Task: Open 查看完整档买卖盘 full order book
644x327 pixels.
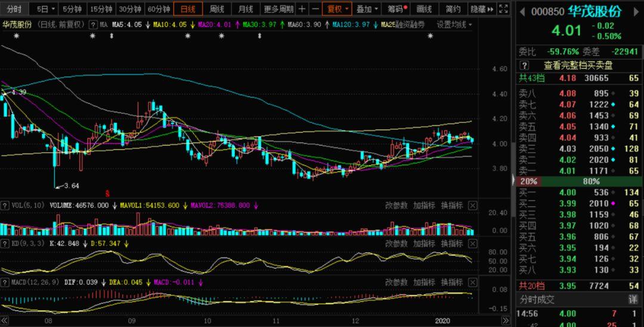Action: click(578, 65)
